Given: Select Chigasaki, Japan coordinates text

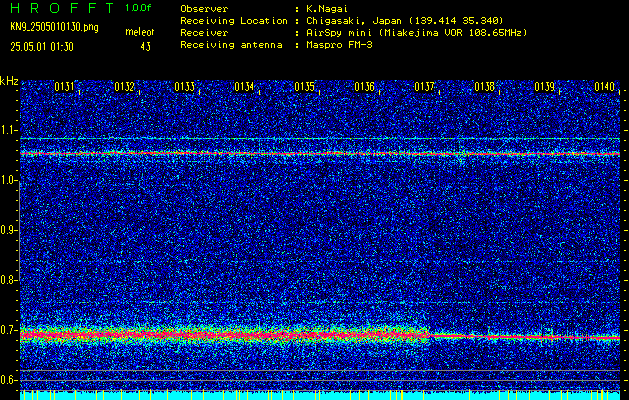Looking at the screenshot, I should click(x=405, y=20).
